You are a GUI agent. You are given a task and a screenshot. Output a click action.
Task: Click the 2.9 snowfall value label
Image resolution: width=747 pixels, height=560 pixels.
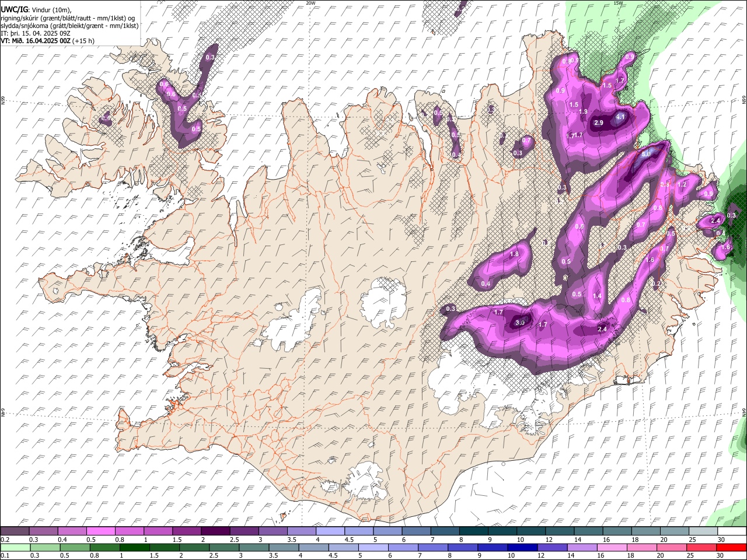598,123
